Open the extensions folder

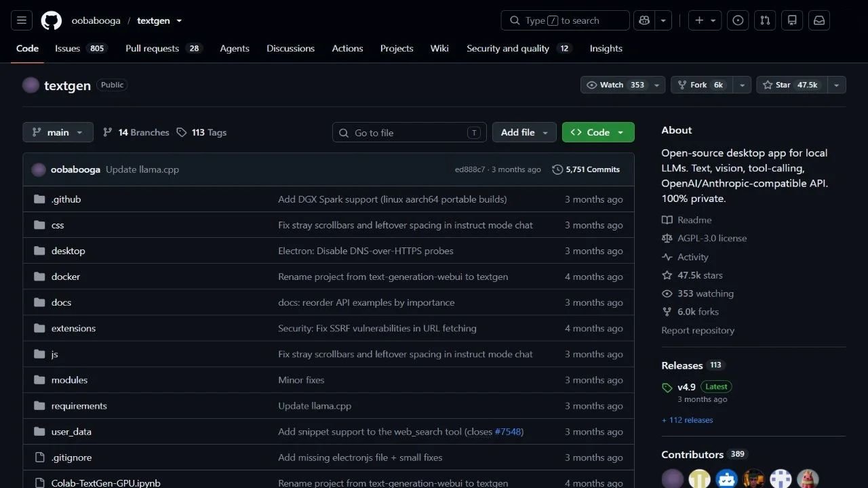73,328
